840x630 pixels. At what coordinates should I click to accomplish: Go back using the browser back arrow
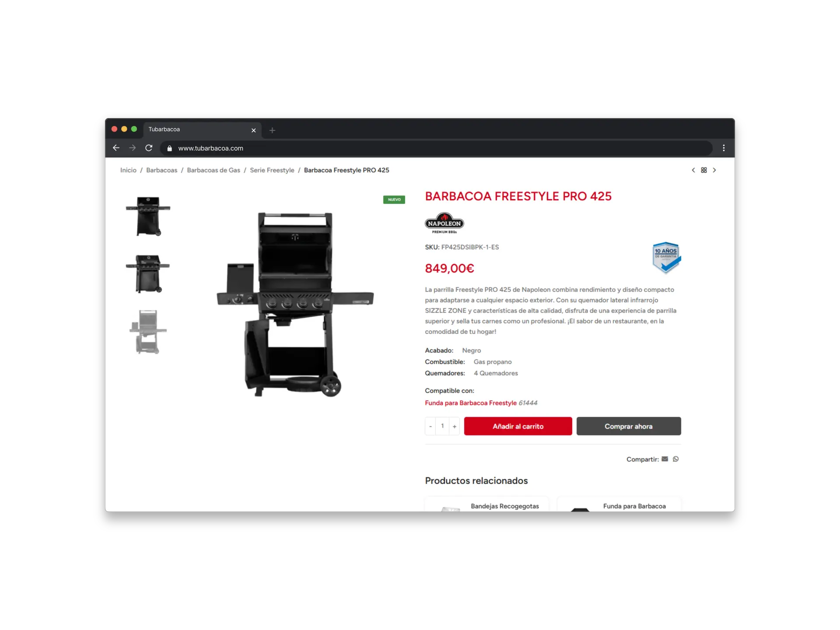tap(116, 148)
